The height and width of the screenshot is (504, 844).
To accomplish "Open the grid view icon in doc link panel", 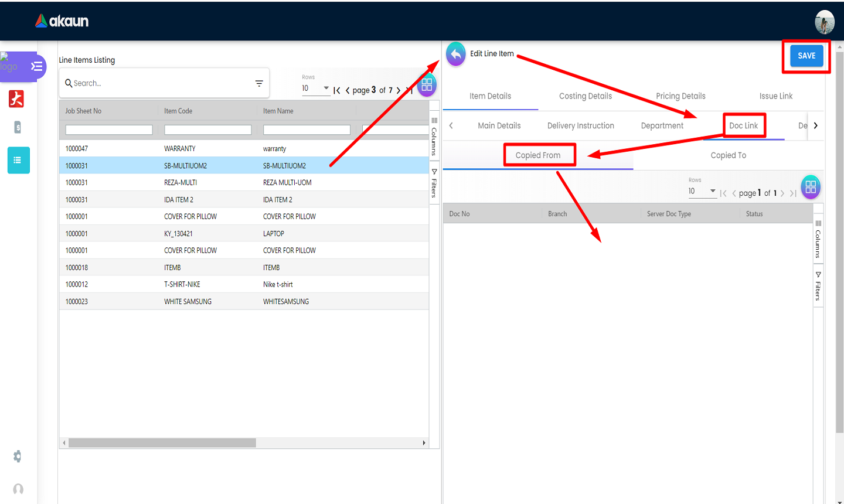I will pyautogui.click(x=811, y=187).
